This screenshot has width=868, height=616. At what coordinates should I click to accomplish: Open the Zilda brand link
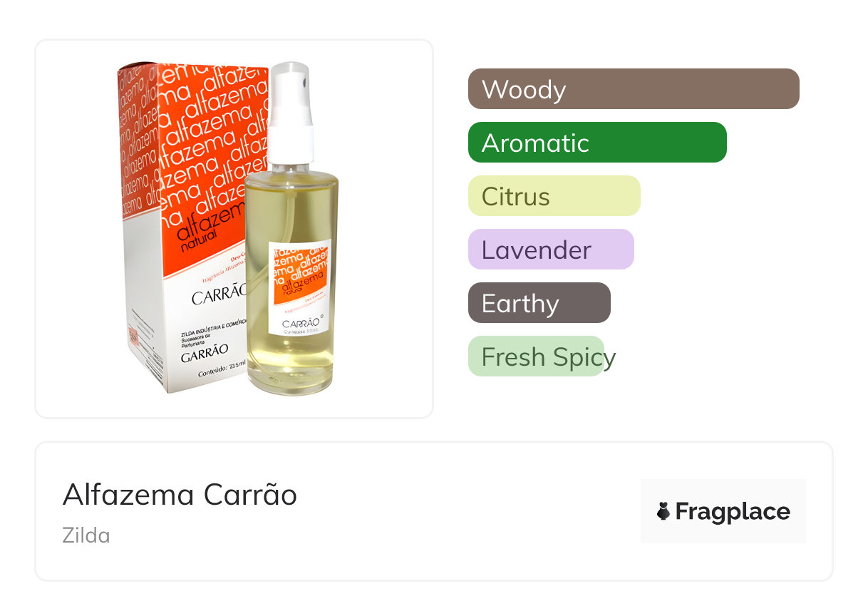[x=86, y=535]
